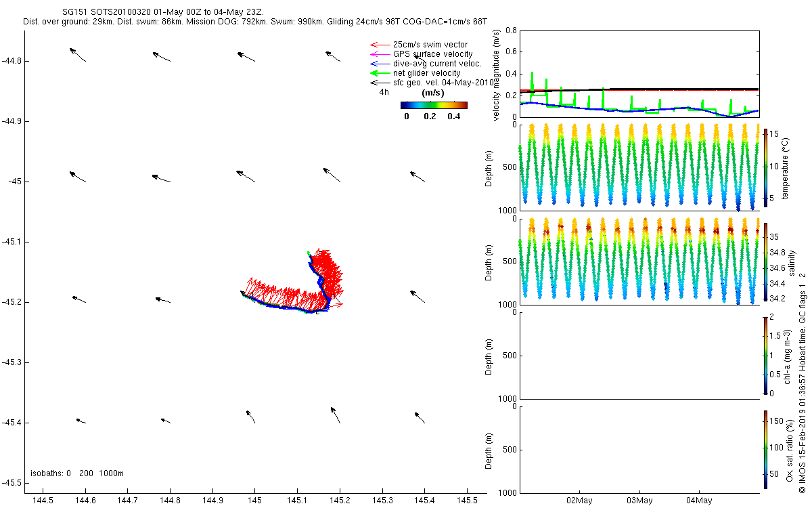Click the '1.5' tick on chl-a colorbar
The width and height of the screenshot is (812, 508).
coord(777,335)
